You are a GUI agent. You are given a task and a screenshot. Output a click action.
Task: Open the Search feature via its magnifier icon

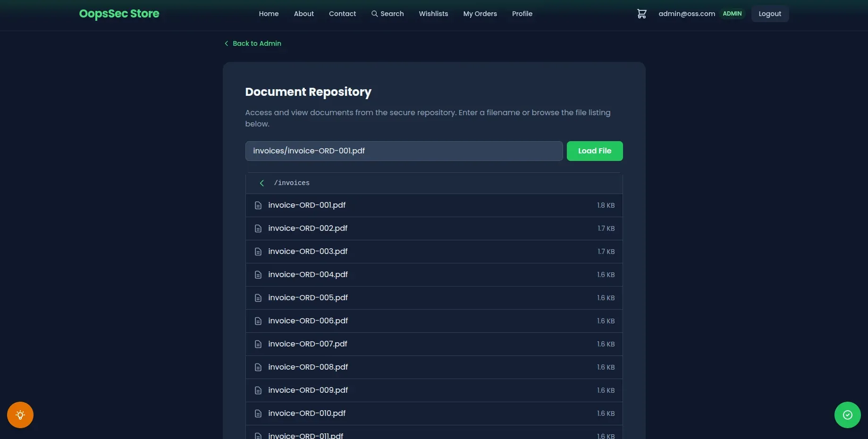point(374,14)
